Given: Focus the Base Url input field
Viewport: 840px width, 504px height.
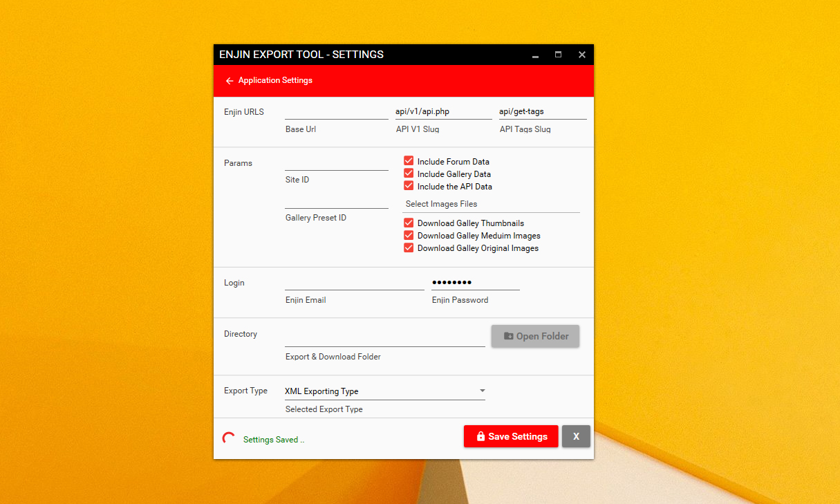Looking at the screenshot, I should click(336, 112).
